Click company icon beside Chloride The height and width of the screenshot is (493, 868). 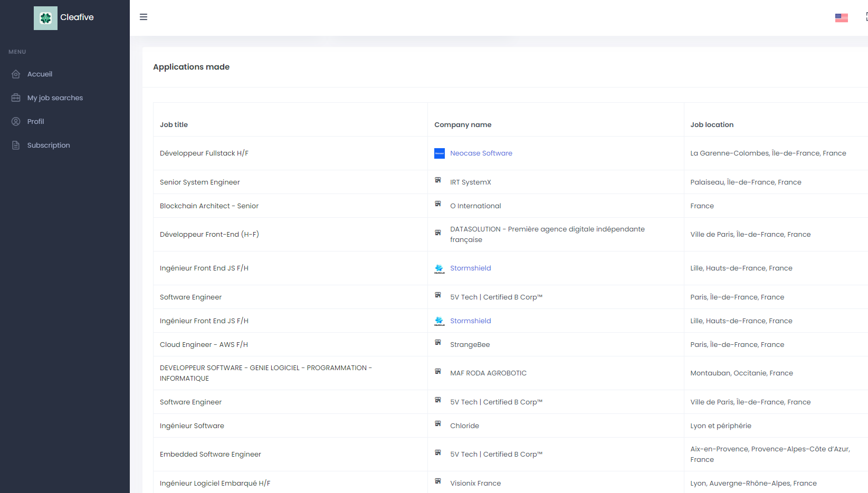point(438,424)
